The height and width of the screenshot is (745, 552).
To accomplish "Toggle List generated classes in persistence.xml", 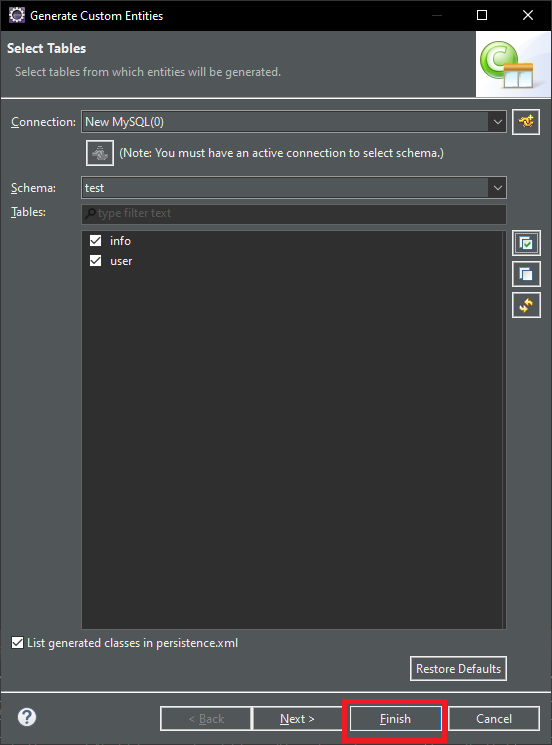I will pos(18,643).
